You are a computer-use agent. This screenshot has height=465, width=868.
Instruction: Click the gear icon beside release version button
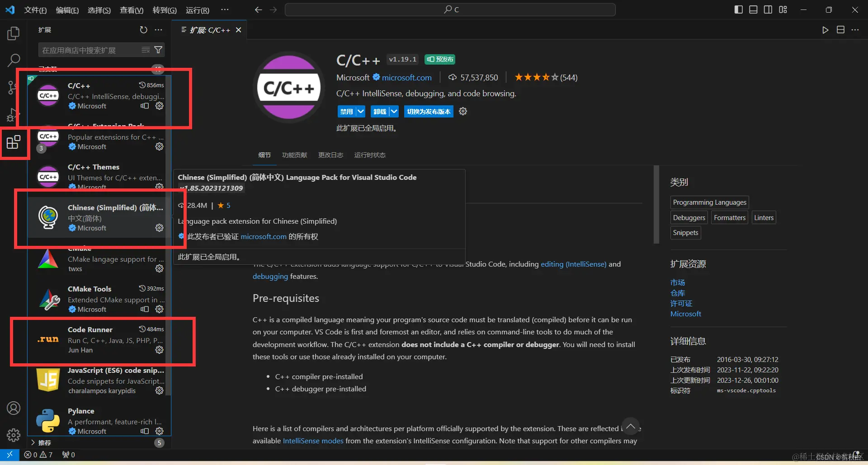tap(463, 111)
